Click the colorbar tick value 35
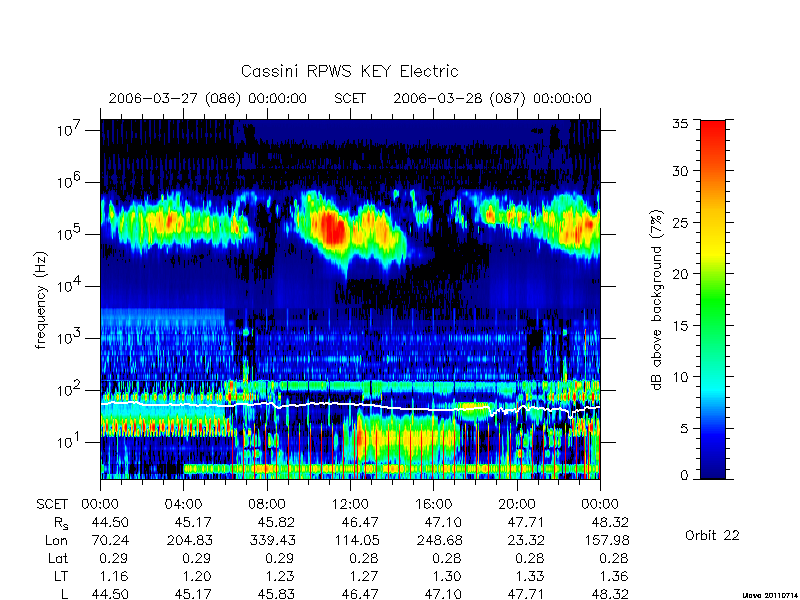Screen dimensions: 800x600 (680, 123)
